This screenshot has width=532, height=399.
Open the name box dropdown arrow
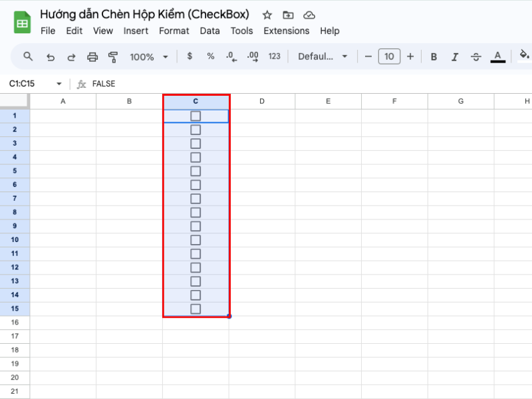[59, 84]
